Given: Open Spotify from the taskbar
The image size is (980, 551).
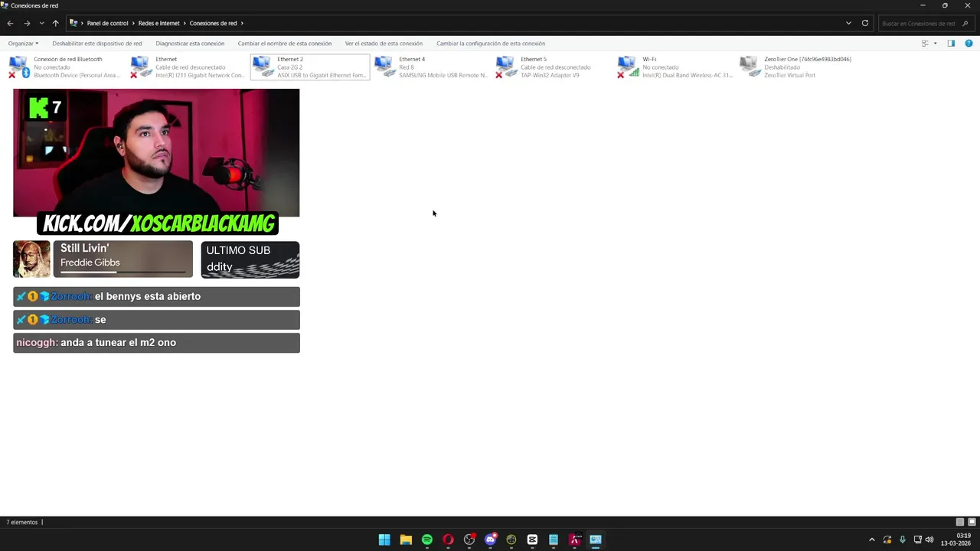Looking at the screenshot, I should (427, 540).
